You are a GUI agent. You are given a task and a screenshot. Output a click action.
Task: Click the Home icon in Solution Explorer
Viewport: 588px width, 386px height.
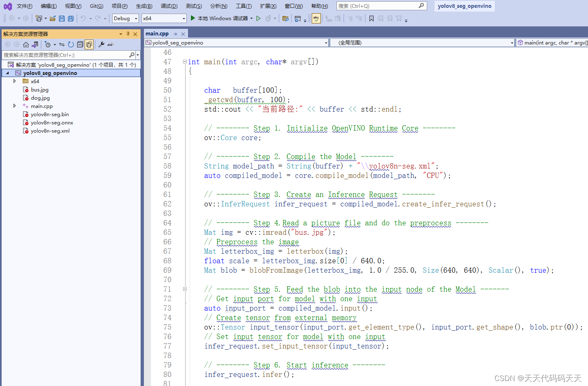click(26, 44)
